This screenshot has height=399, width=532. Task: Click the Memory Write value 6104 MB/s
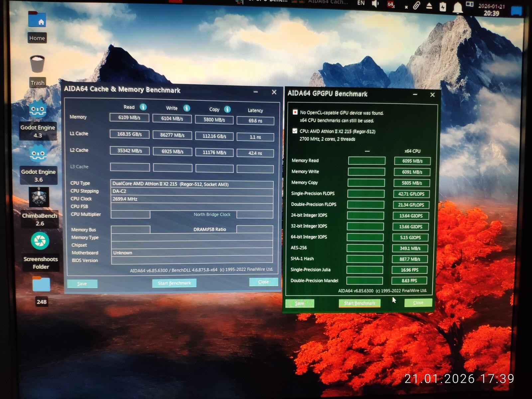pyautogui.click(x=172, y=119)
